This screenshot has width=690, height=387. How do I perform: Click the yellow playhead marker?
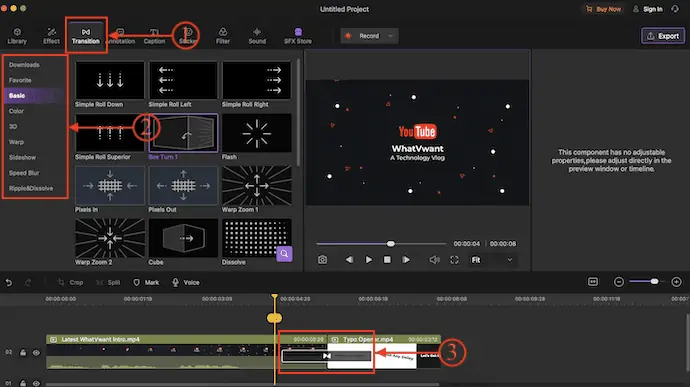click(x=275, y=318)
